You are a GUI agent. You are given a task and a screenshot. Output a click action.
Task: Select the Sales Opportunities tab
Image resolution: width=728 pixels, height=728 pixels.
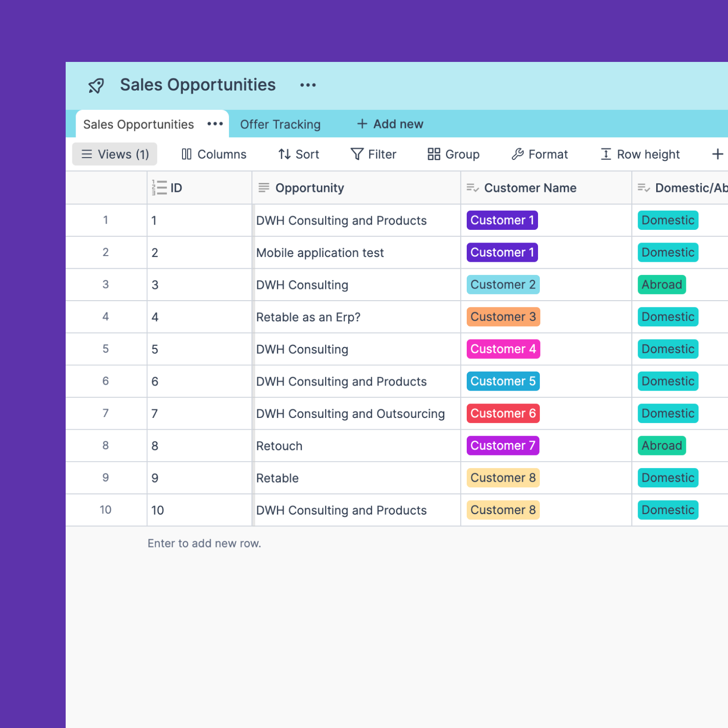point(138,124)
